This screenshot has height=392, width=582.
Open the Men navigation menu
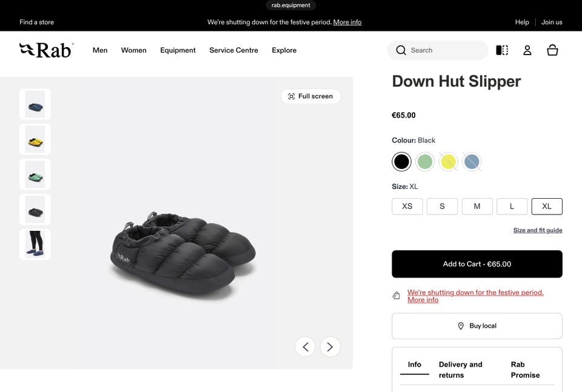(100, 50)
